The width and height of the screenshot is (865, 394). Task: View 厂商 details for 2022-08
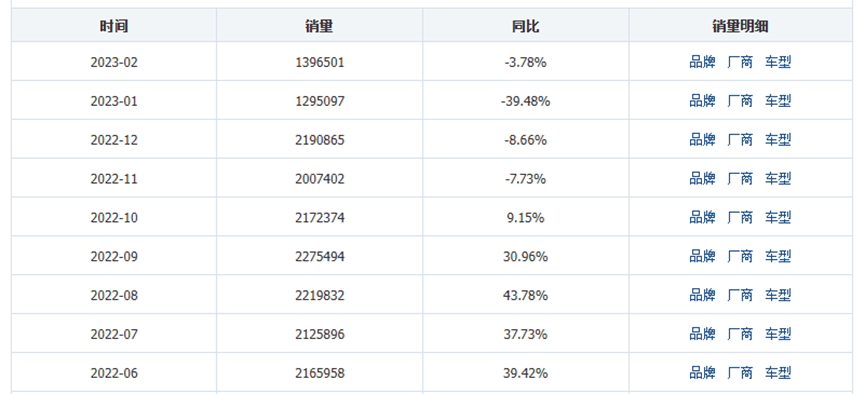(740, 296)
